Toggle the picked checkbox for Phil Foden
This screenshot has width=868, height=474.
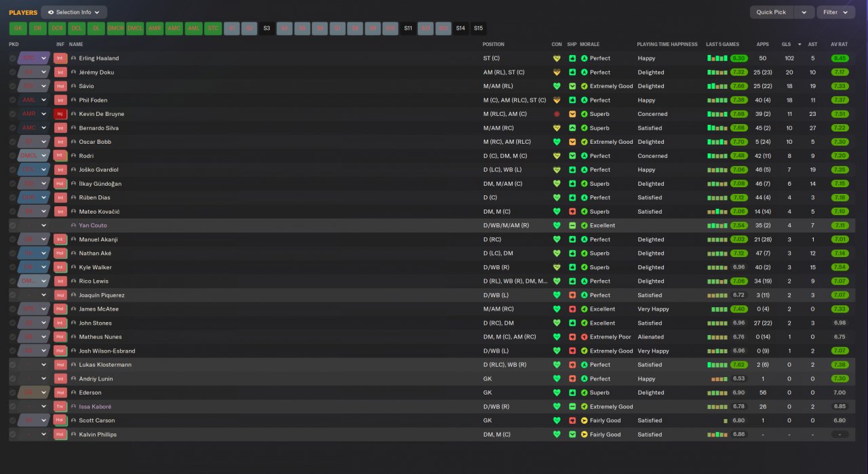(13, 100)
